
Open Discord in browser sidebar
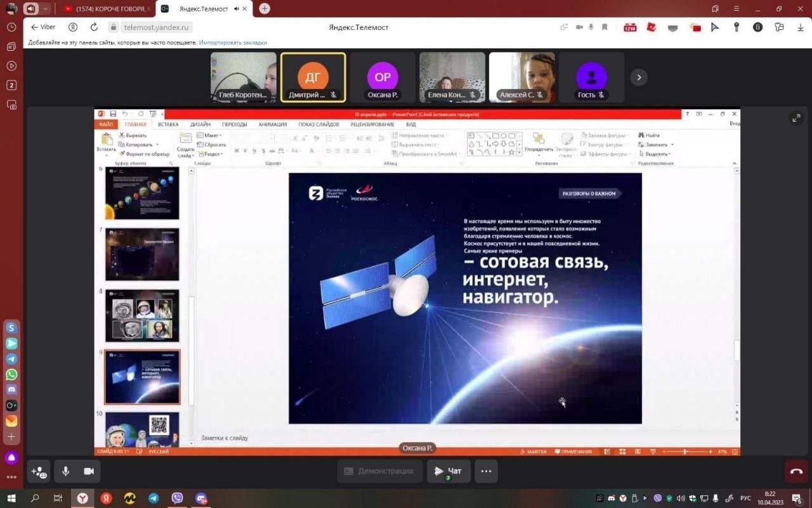[x=11, y=390]
